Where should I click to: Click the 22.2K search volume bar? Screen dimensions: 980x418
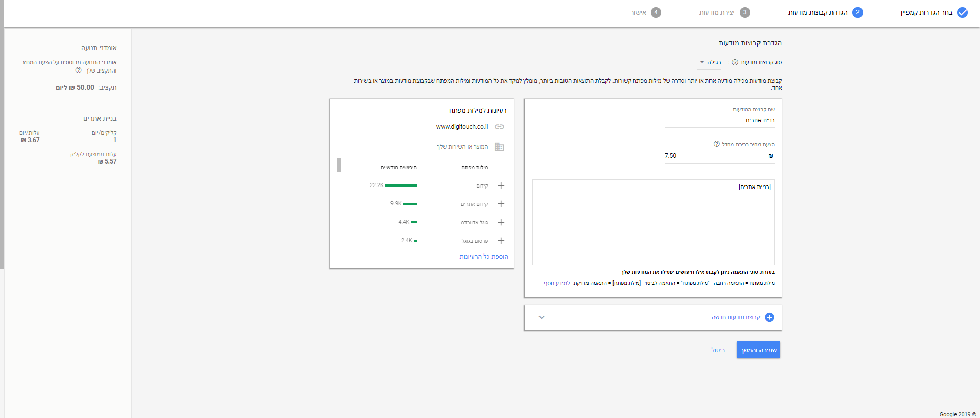click(x=401, y=185)
